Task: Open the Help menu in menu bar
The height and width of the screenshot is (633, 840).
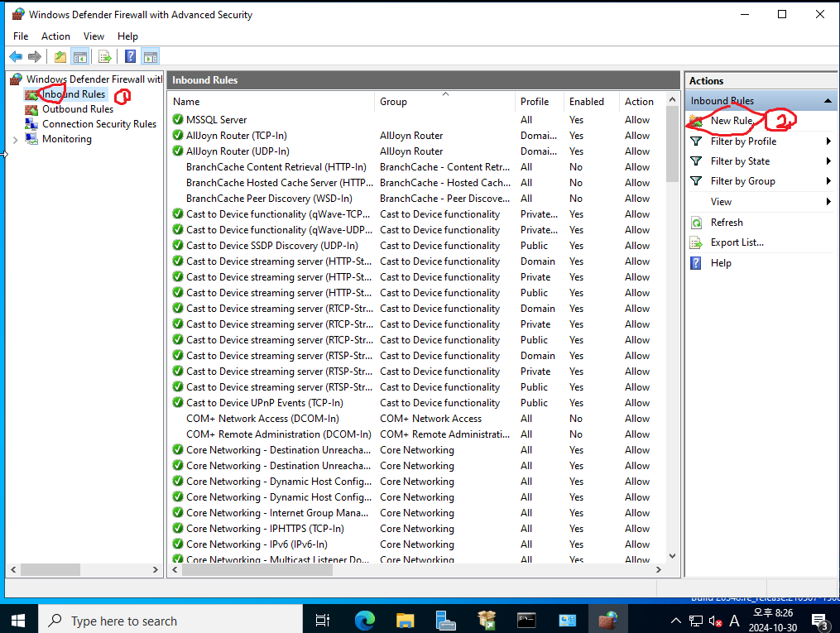Action: pyautogui.click(x=127, y=36)
